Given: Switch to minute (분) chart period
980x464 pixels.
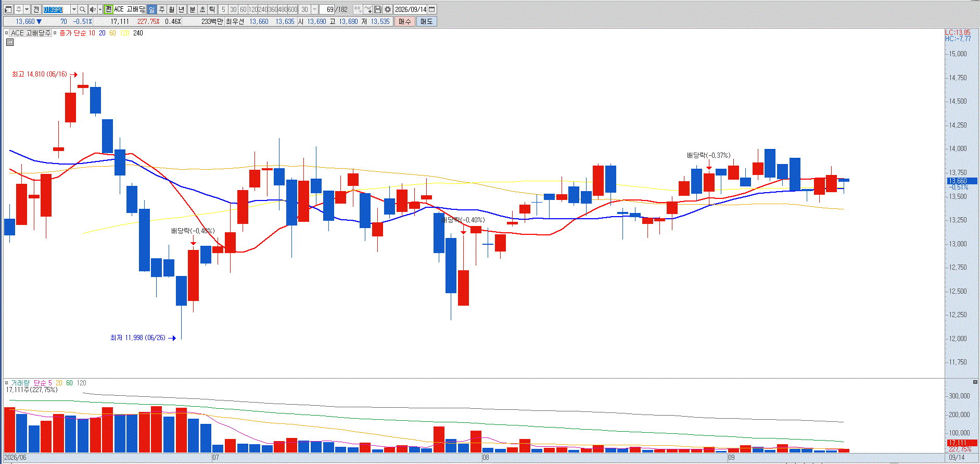Looking at the screenshot, I should pyautogui.click(x=192, y=9).
